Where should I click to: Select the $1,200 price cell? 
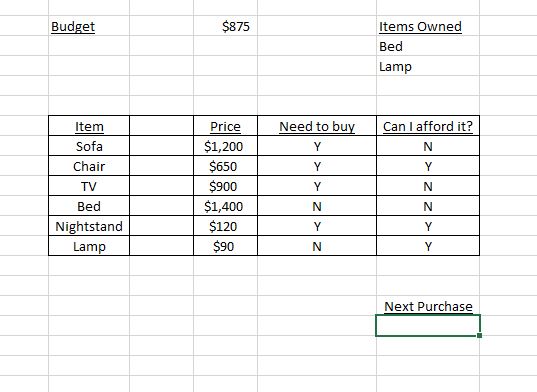click(225, 146)
